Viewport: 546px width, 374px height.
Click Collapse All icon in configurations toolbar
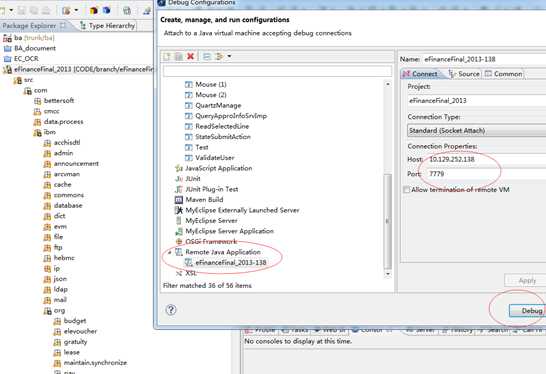(207, 56)
